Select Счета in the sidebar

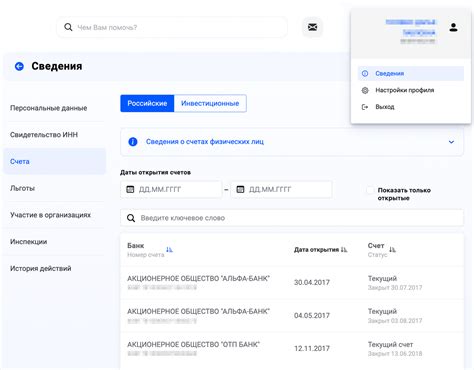(54, 161)
